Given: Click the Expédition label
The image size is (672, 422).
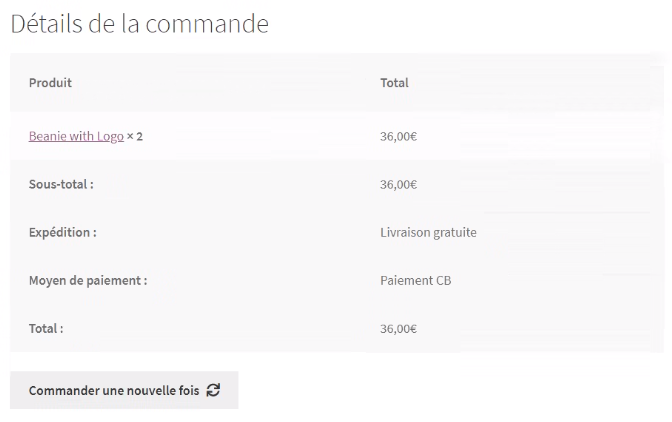Looking at the screenshot, I should point(63,232).
